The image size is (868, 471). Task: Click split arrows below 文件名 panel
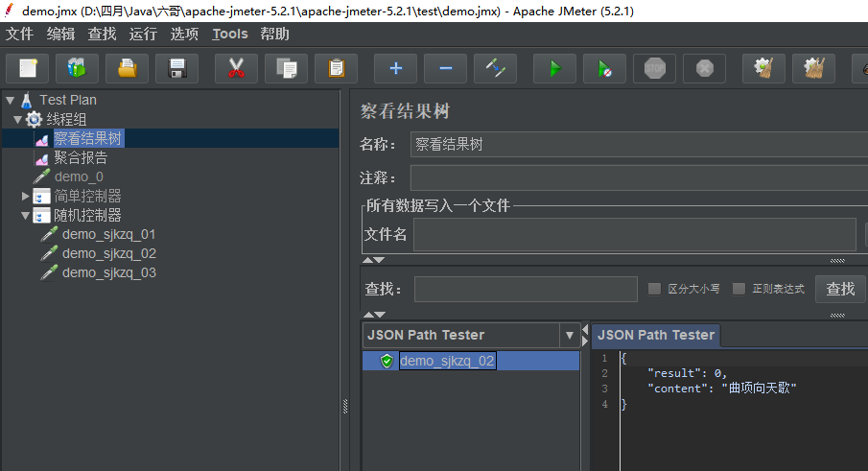373,260
